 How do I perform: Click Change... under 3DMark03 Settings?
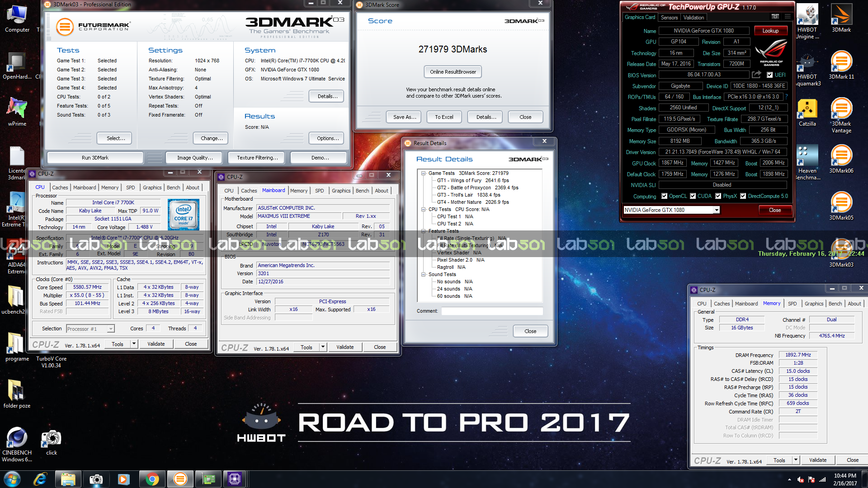211,138
